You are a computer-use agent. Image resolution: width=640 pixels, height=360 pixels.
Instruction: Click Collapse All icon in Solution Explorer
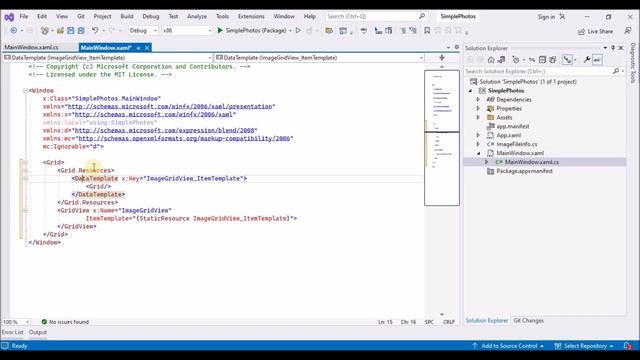[542, 60]
